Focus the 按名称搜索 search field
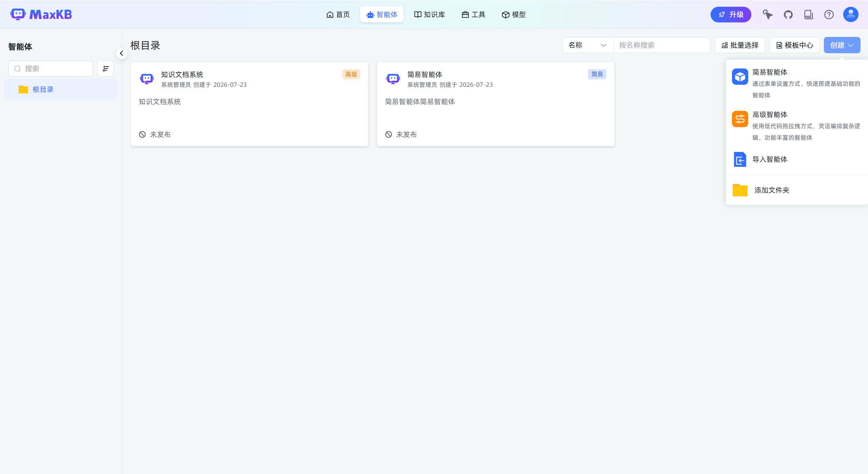This screenshot has width=868, height=474. point(661,45)
